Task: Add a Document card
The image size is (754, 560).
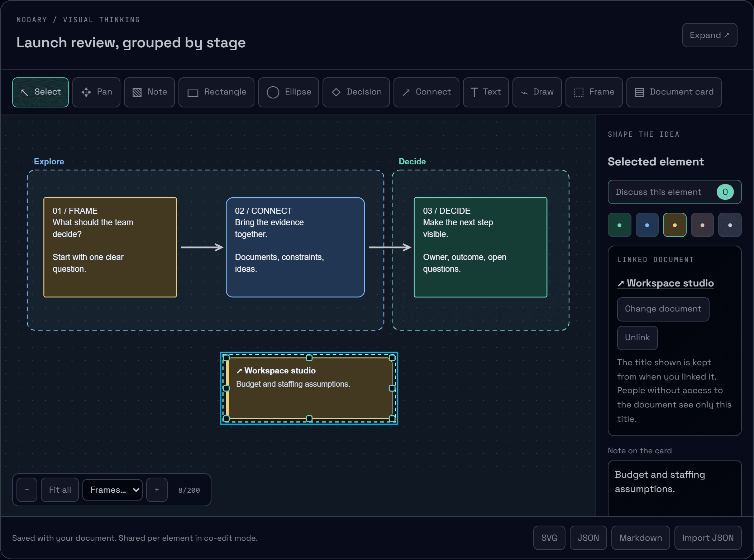Action: (674, 92)
